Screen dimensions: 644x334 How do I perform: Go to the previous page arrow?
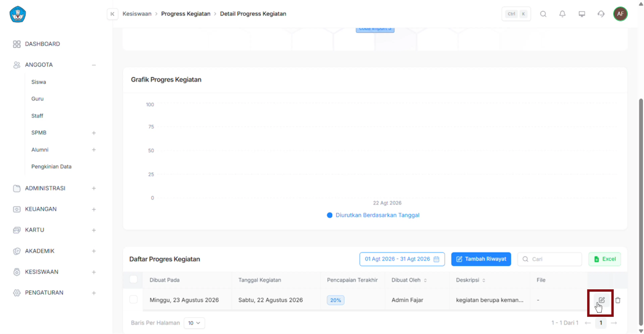click(588, 323)
